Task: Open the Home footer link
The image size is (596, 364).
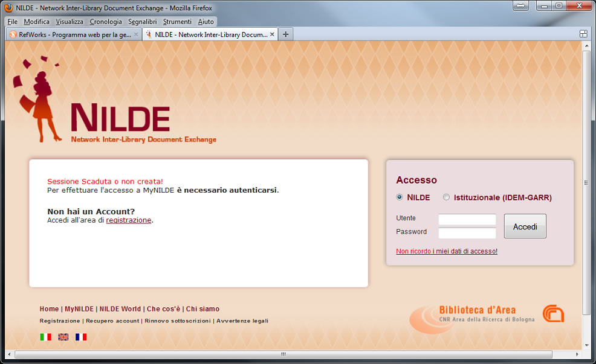Action: (x=49, y=309)
